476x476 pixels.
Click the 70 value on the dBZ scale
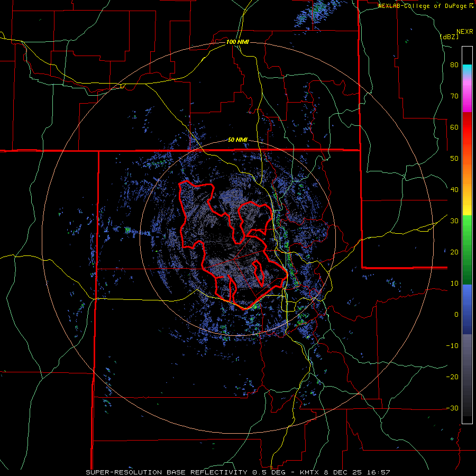pyautogui.click(x=454, y=96)
